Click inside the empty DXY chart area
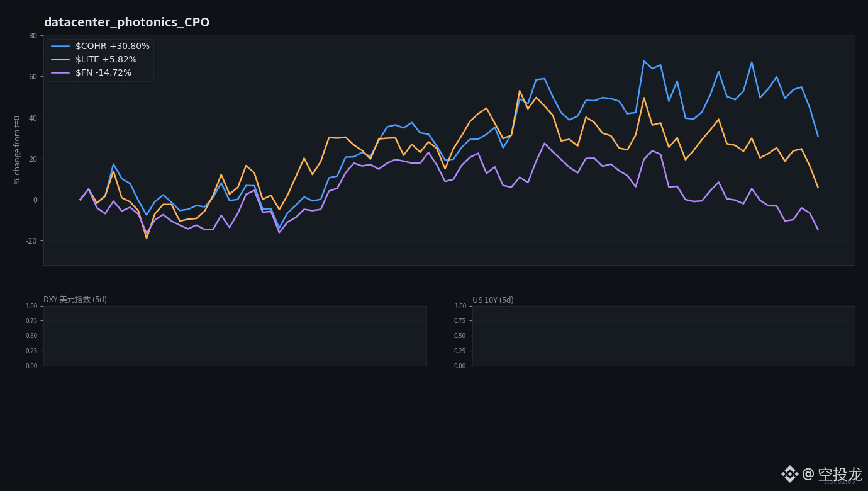The image size is (868, 491). [235, 336]
